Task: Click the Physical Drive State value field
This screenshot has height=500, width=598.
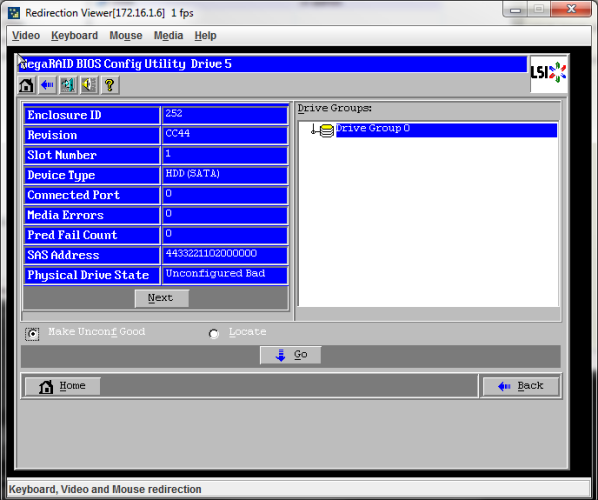Action: [x=225, y=275]
